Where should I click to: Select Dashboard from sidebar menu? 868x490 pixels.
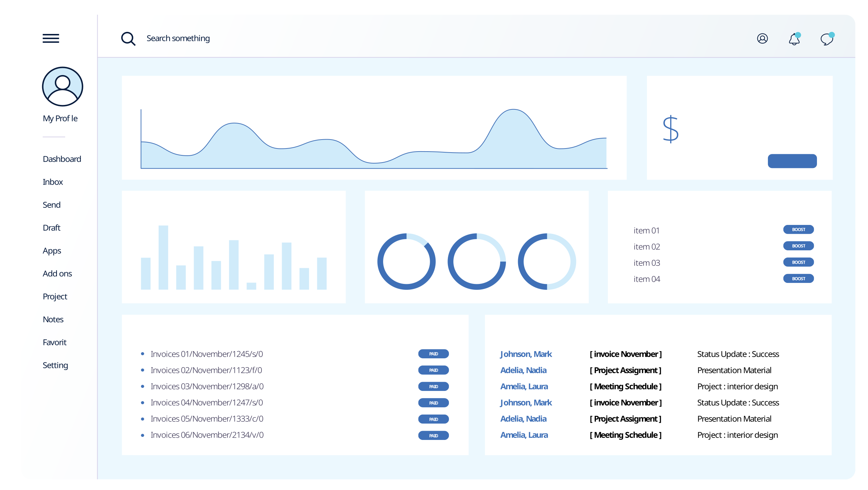61,159
